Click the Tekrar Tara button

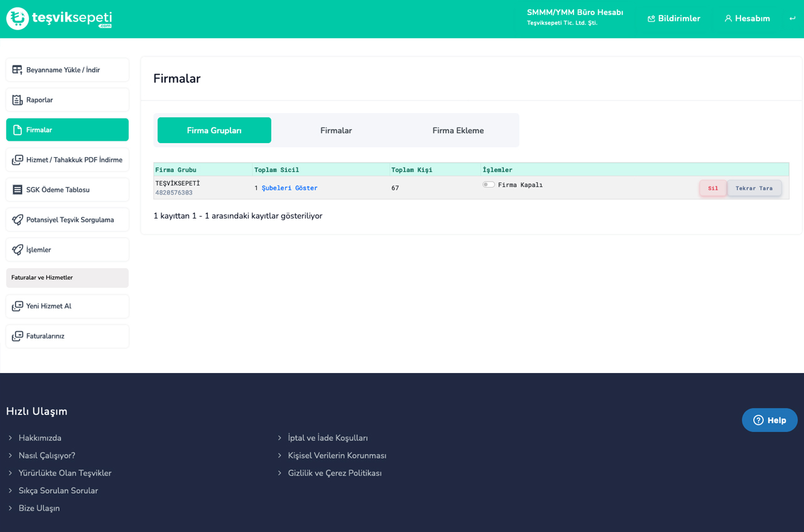(x=754, y=188)
